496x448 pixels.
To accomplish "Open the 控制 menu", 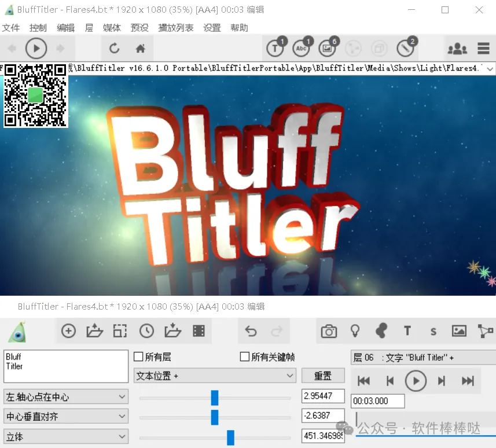I will tap(38, 28).
